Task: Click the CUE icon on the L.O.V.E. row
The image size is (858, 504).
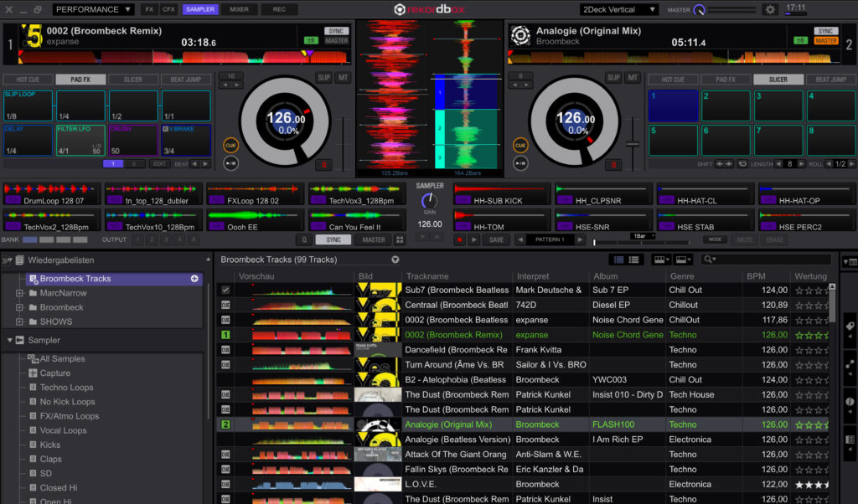Action: [225, 484]
